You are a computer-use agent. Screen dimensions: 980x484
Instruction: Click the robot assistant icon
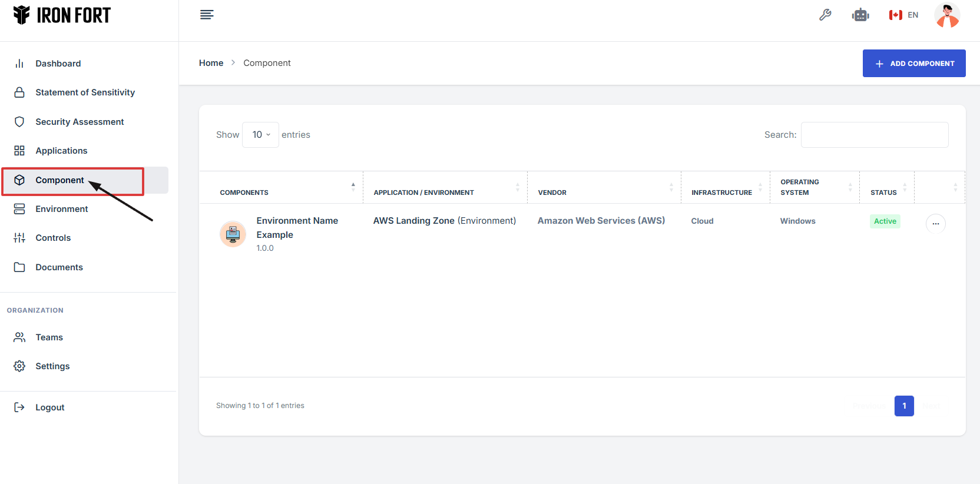[860, 15]
